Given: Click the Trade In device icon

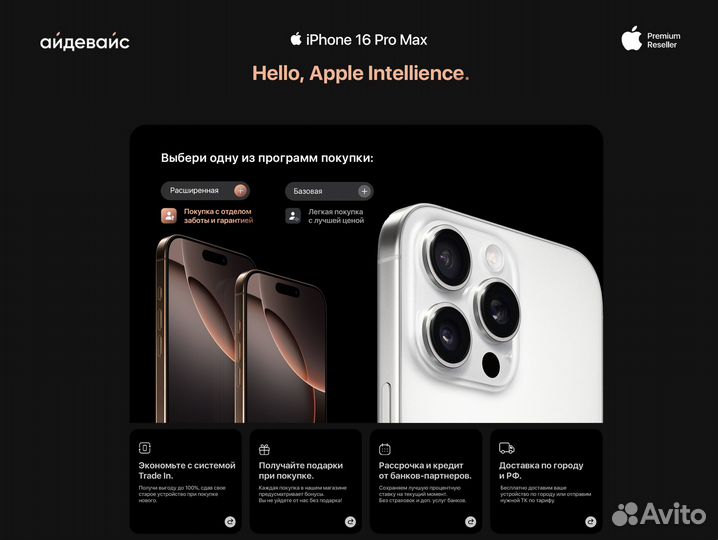Looking at the screenshot, I should [x=145, y=448].
